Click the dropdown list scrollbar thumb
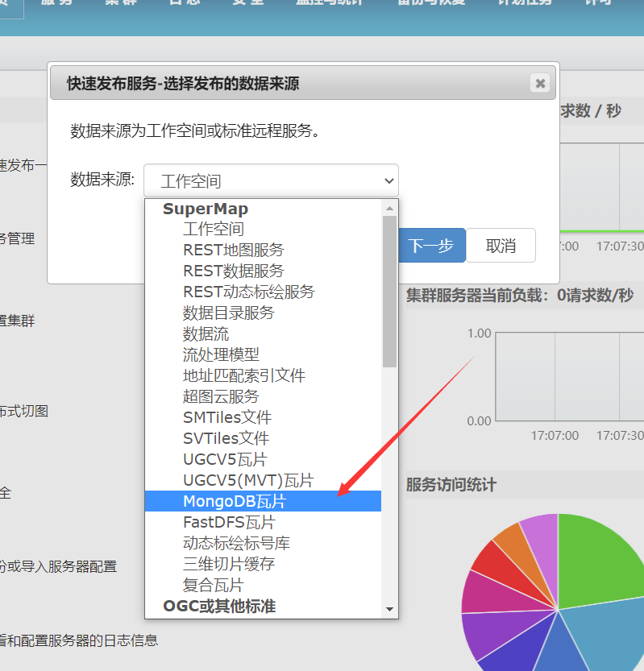The image size is (644, 671). pos(389,292)
